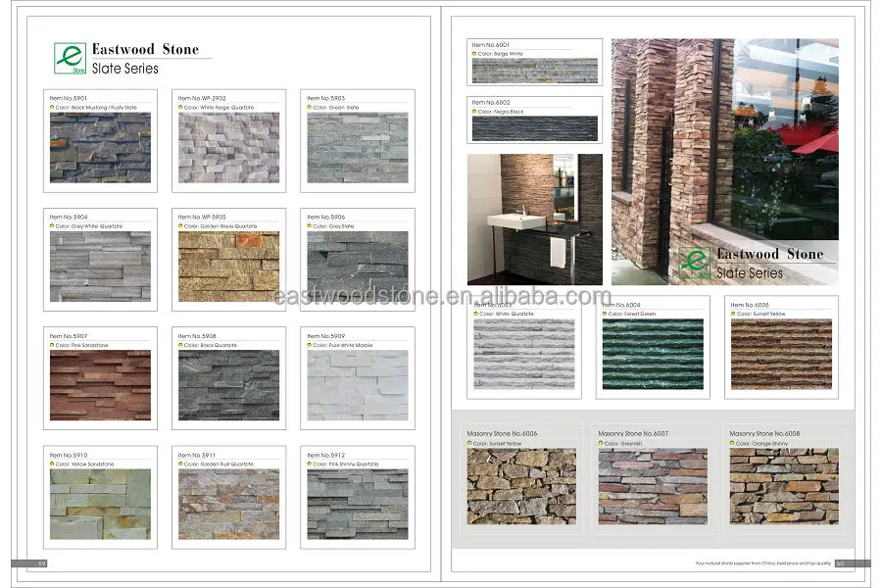Screen dimensions: 882x588
Task: Select the Masonry Stone No.6007 greenish image
Action: click(653, 486)
